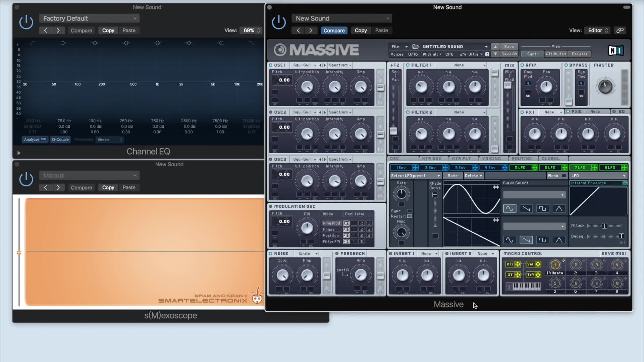Toggle the Massive plugin power button
644x362 pixels.
279,23
